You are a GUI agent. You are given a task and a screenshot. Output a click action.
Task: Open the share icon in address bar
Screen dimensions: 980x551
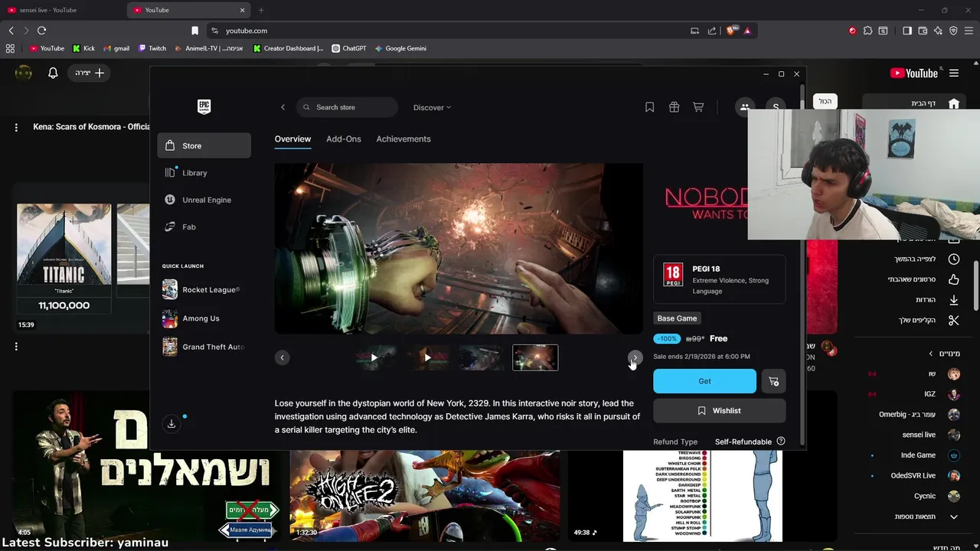[x=712, y=31]
